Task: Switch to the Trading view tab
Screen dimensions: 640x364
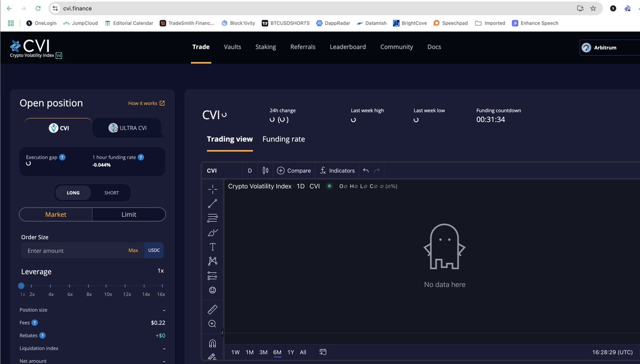Action: (x=230, y=139)
